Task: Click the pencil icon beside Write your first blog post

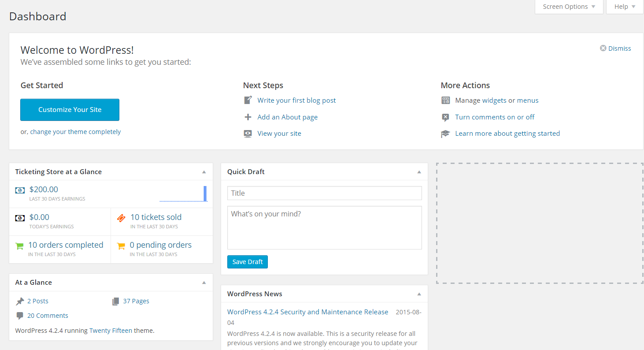Action: 248,100
